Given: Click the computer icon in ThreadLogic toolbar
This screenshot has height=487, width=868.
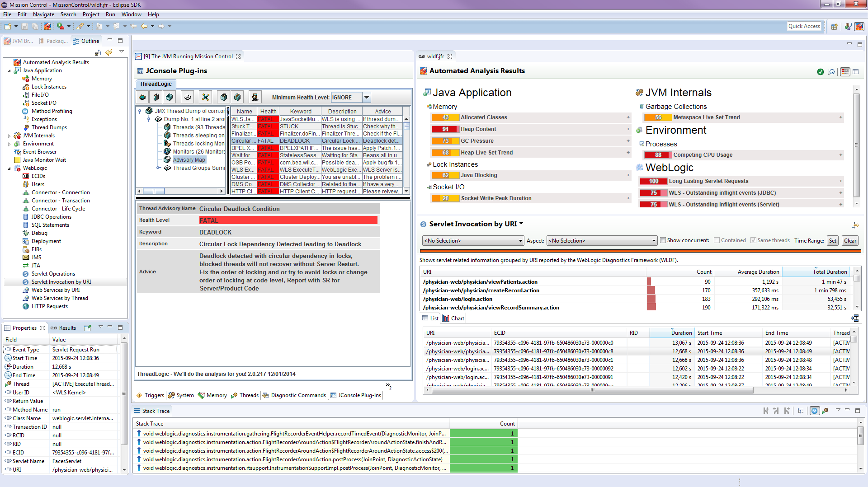Looking at the screenshot, I should pos(255,97).
